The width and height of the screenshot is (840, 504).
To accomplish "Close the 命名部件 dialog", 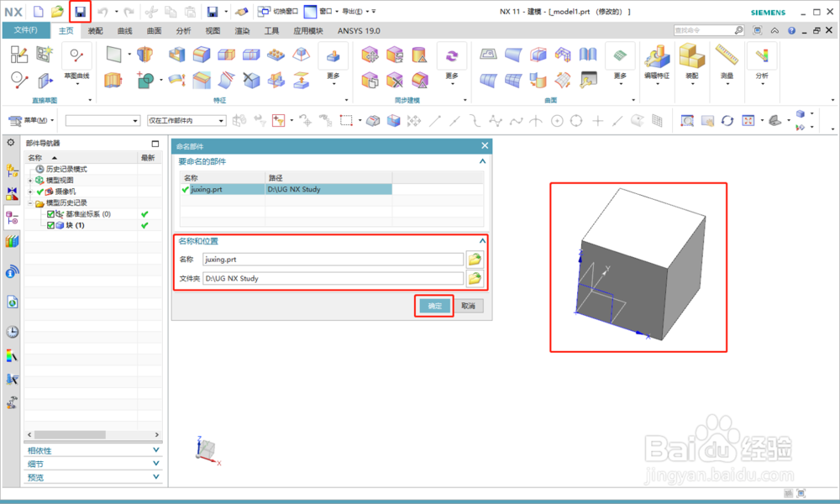I will [485, 145].
